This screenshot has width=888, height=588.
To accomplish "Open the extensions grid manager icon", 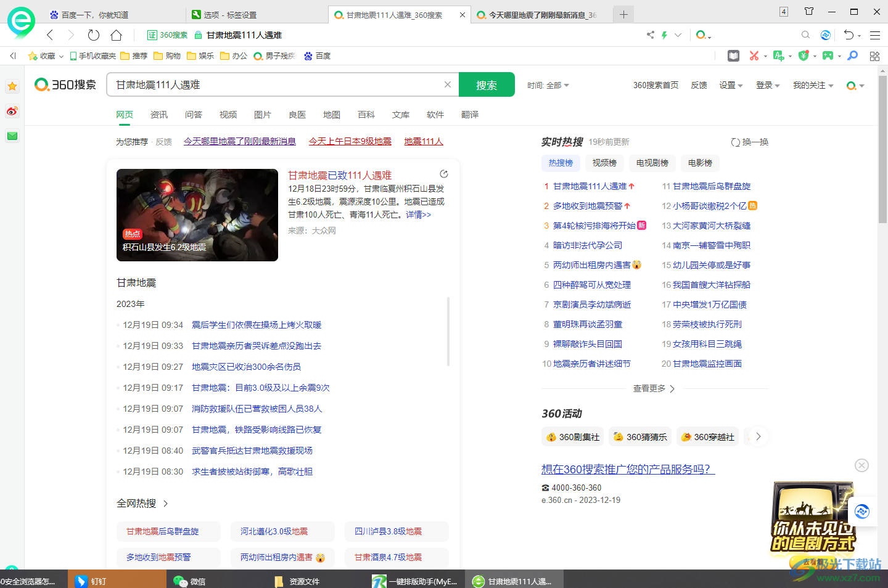I will [x=874, y=56].
